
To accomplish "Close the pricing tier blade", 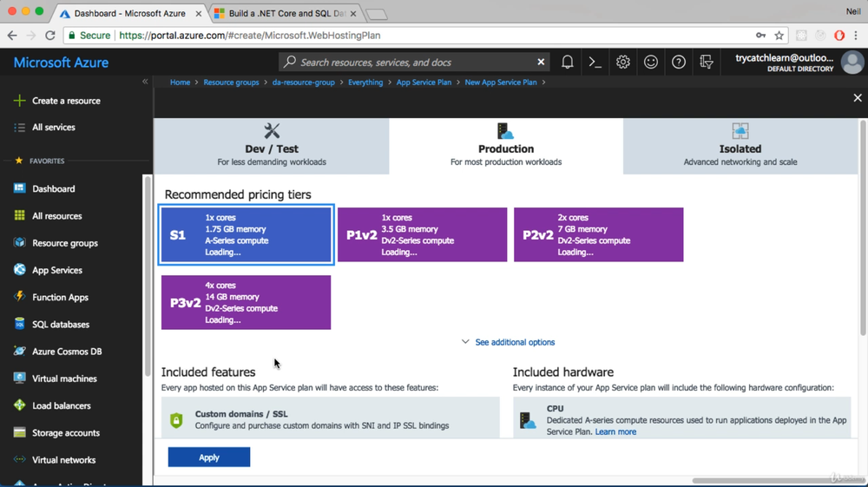I will [x=858, y=98].
